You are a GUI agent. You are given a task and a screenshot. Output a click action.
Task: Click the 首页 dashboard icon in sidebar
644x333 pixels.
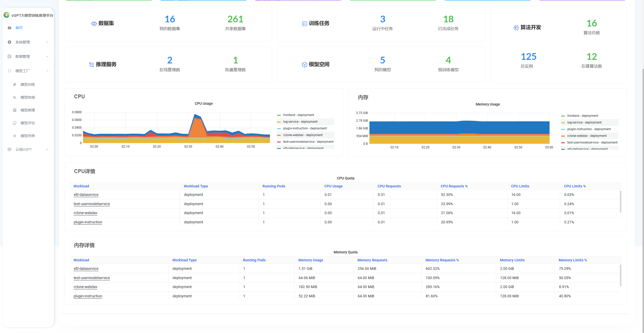10,28
